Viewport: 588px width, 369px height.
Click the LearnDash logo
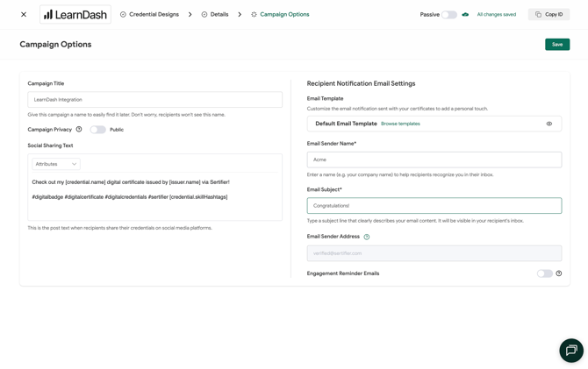tap(75, 15)
